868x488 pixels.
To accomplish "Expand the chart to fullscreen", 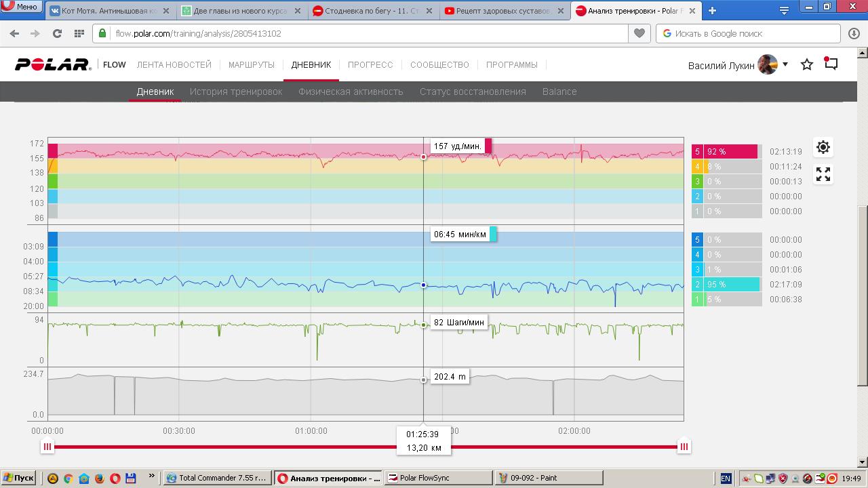I will [823, 175].
